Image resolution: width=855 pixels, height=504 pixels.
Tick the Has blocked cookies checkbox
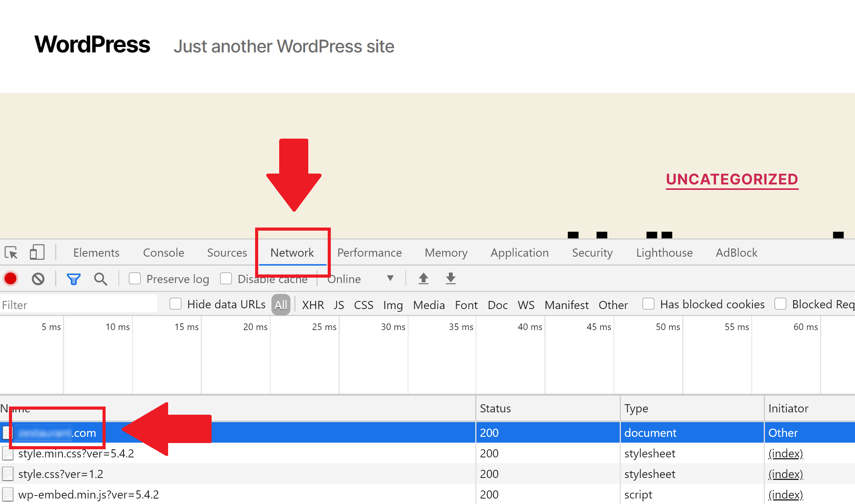(648, 304)
